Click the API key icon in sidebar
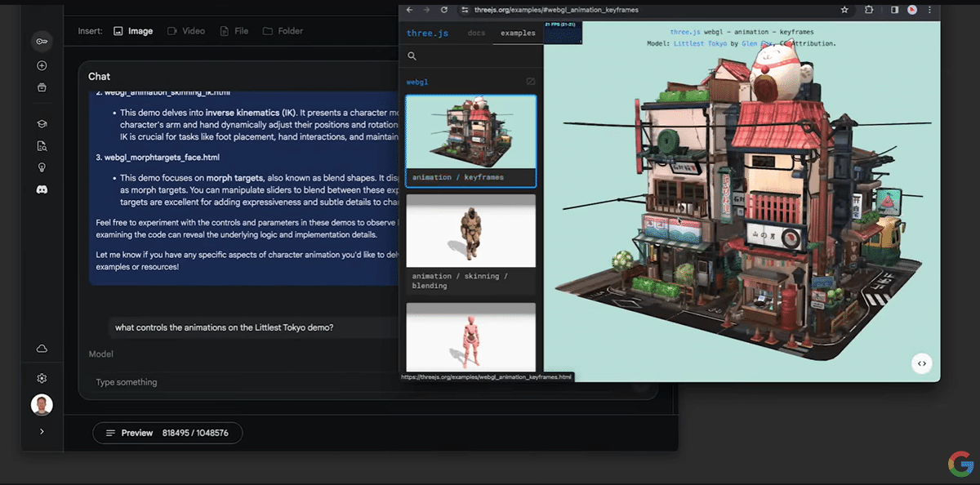 point(42,41)
